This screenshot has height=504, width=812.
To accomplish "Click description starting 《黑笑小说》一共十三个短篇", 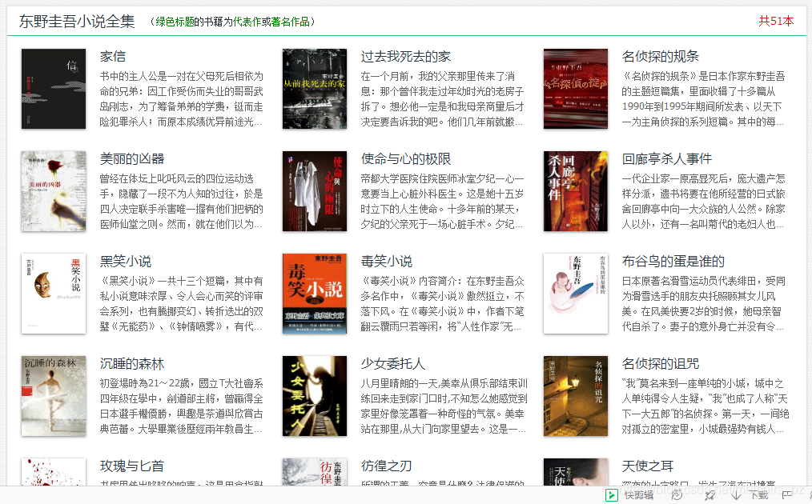I will (181, 304).
